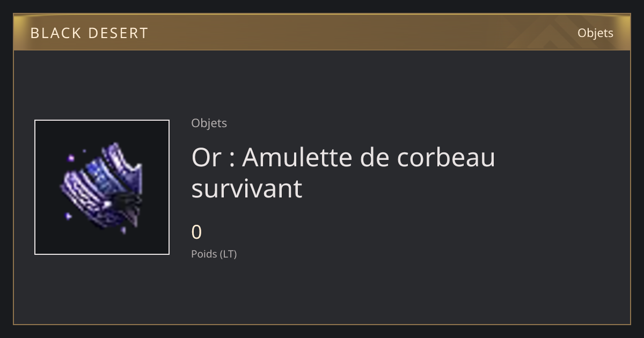Click the gray Objets category label above the title

click(x=209, y=123)
